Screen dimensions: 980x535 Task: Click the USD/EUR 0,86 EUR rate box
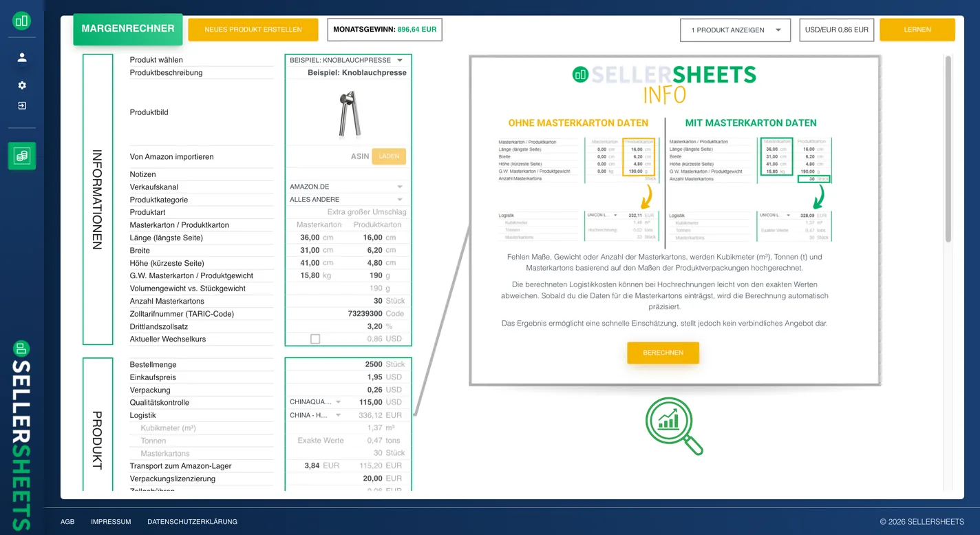(837, 30)
